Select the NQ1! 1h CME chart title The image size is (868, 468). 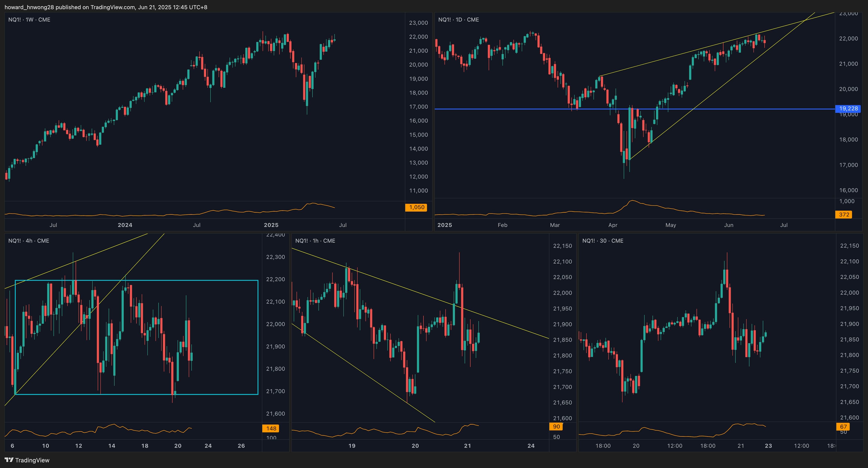(315, 241)
